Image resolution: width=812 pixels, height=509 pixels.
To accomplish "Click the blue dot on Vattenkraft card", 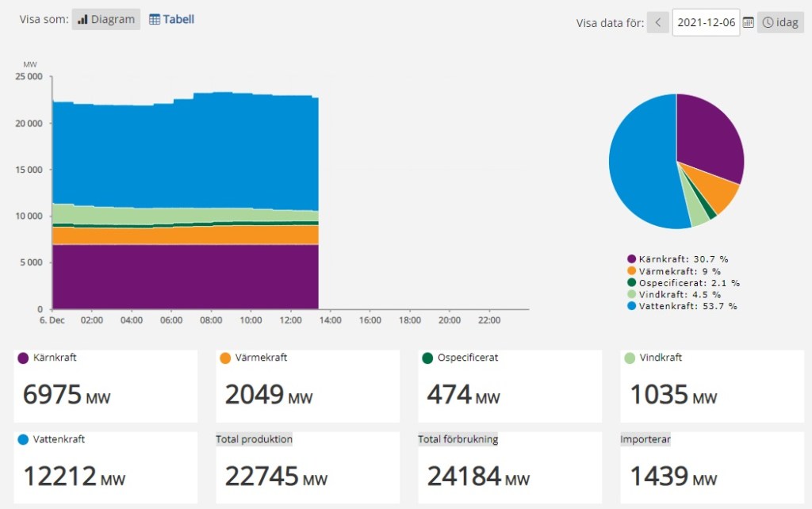I will pyautogui.click(x=23, y=439).
